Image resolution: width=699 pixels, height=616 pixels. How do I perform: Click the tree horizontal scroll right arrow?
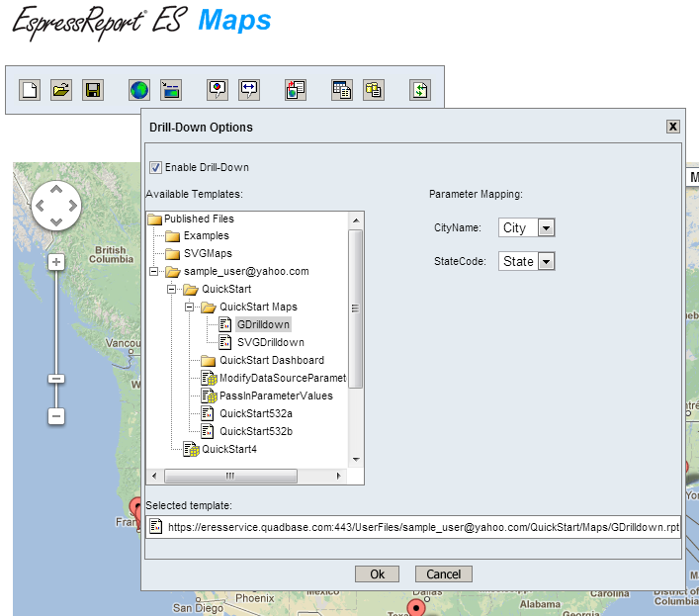point(339,476)
